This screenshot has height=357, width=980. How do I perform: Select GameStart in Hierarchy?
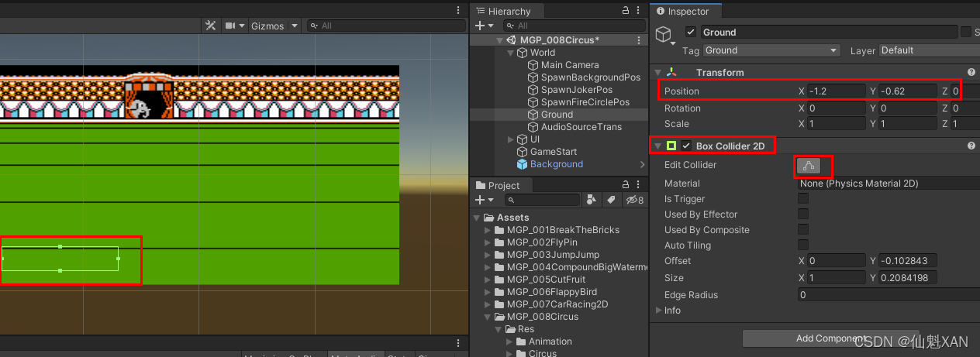[x=554, y=152]
